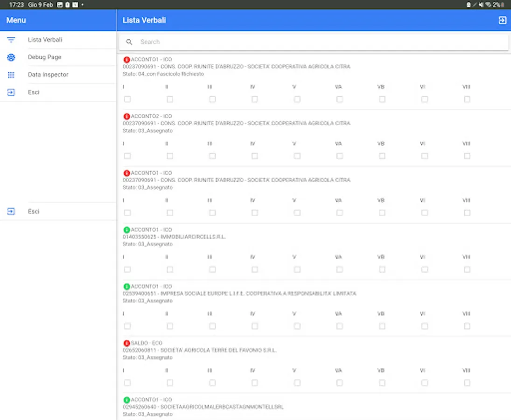511x420 pixels.
Task: Click the green status circle of the SOCIETAAGRICOLMALERBCASTAGNMONTELLSRL entry
Action: tap(127, 400)
